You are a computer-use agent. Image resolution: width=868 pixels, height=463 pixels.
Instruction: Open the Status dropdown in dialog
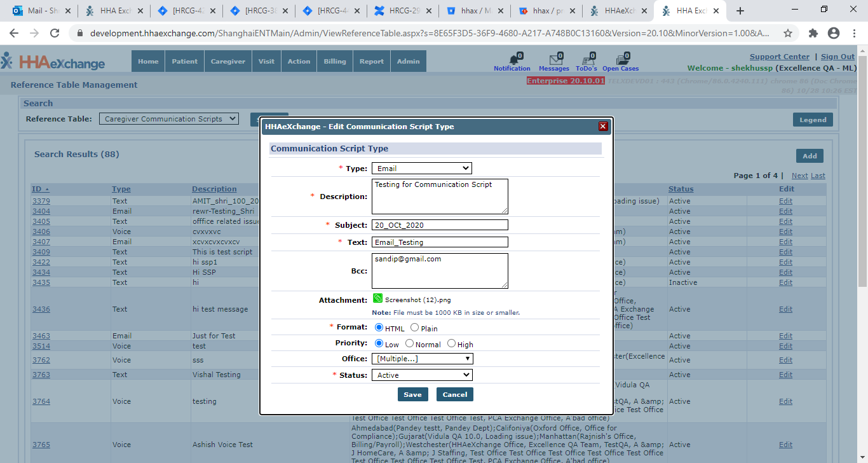[x=422, y=375]
